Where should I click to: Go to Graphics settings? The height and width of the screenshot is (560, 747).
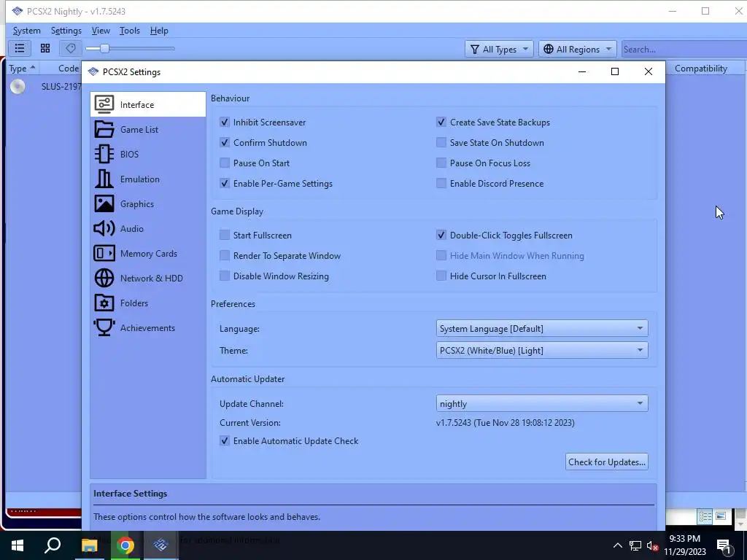[x=147, y=204]
